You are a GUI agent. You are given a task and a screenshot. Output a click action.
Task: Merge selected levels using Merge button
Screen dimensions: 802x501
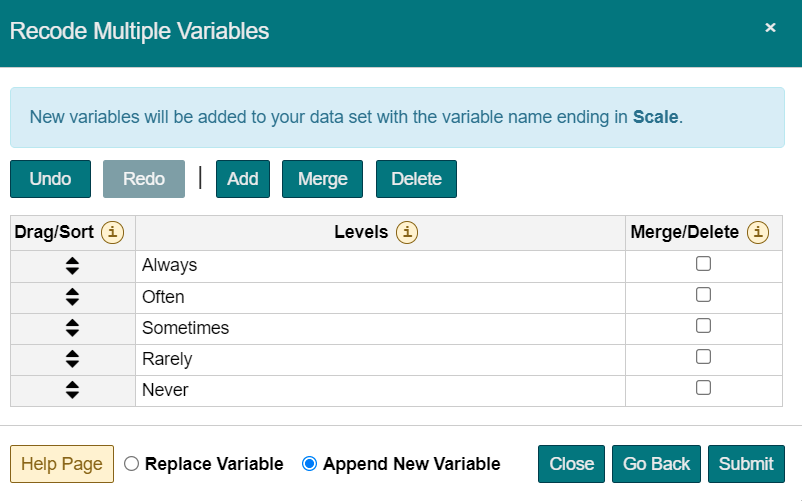322,179
